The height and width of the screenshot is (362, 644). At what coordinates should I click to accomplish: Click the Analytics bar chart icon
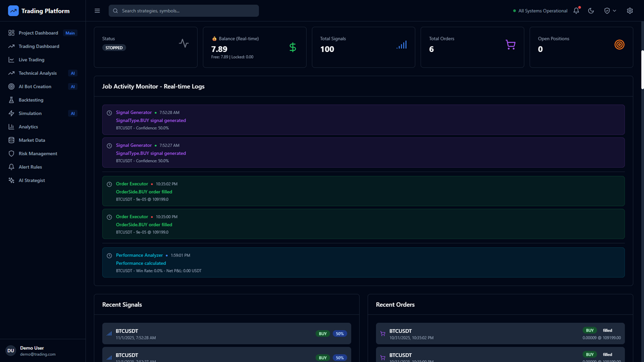click(x=11, y=127)
